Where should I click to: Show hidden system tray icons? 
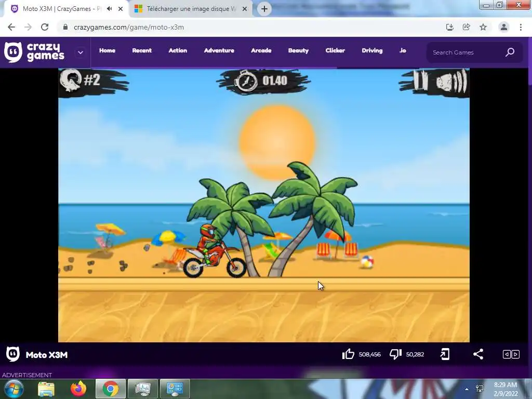(x=467, y=389)
